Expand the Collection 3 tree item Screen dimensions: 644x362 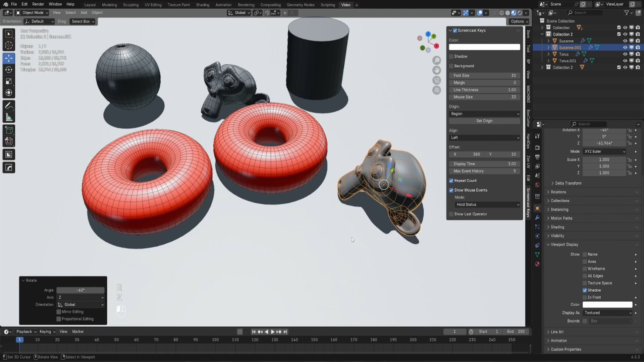tap(542, 67)
